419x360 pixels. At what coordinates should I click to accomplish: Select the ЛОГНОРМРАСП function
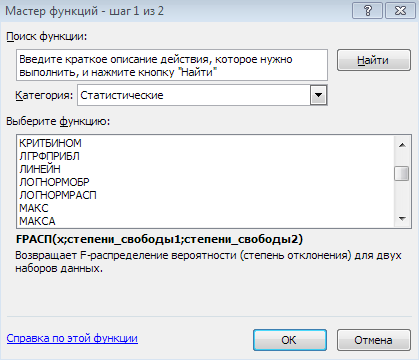coord(206,195)
